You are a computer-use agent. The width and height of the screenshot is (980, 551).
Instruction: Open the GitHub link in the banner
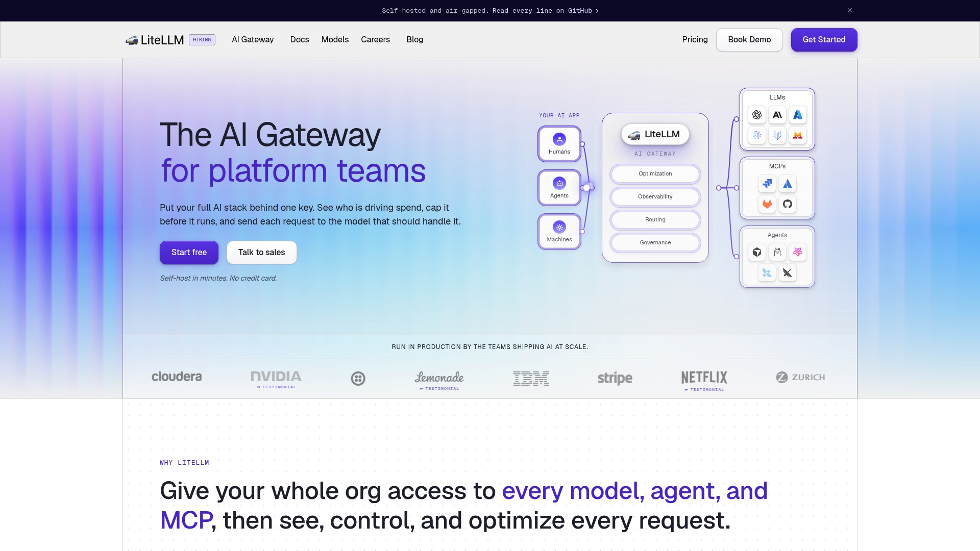click(546, 11)
